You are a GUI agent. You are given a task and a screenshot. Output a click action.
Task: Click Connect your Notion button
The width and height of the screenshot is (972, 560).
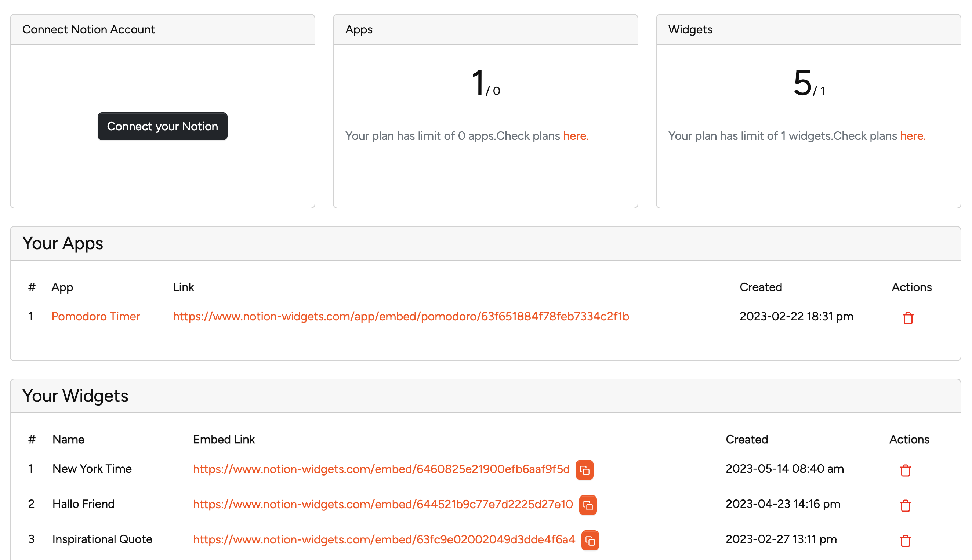click(162, 126)
